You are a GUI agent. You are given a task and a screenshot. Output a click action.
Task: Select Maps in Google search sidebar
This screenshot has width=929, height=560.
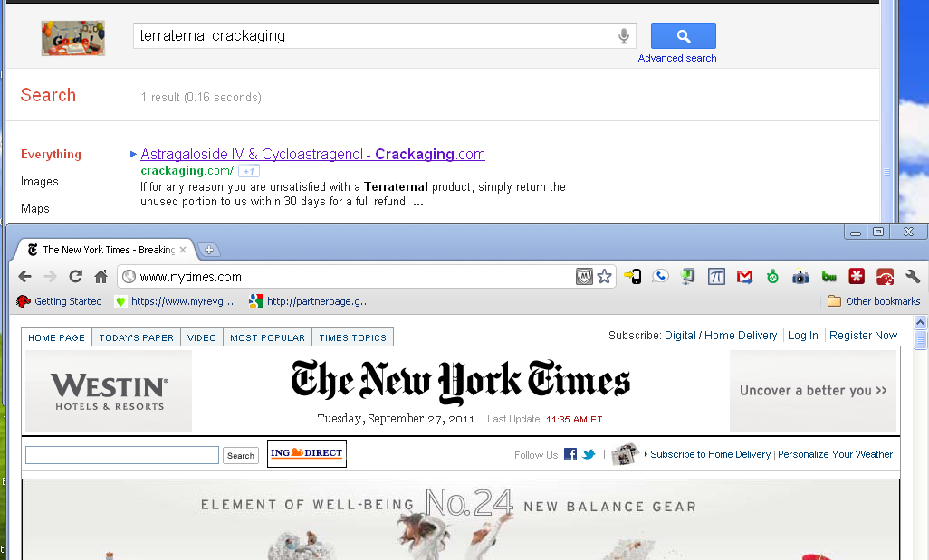35,208
